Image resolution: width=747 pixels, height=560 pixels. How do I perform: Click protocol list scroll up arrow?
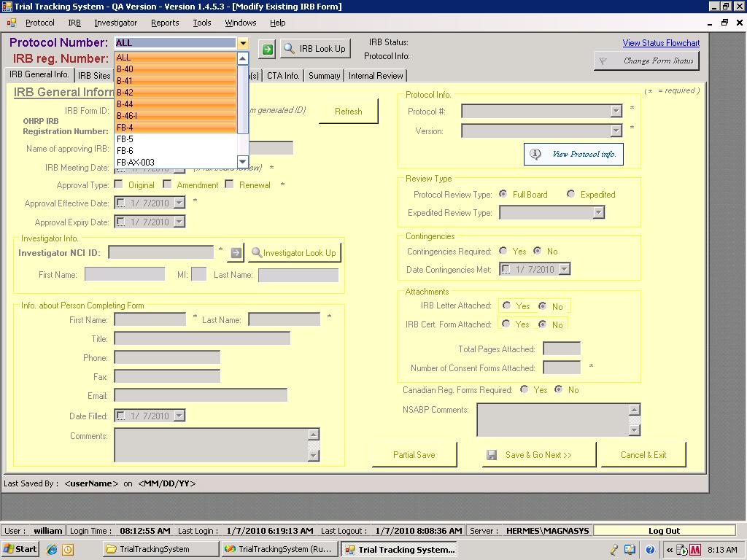tap(242, 58)
